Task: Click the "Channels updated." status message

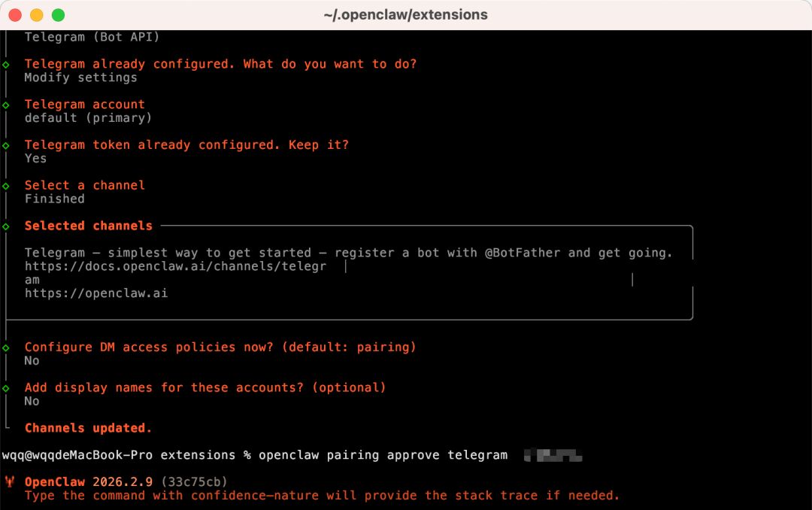Action: pos(87,427)
